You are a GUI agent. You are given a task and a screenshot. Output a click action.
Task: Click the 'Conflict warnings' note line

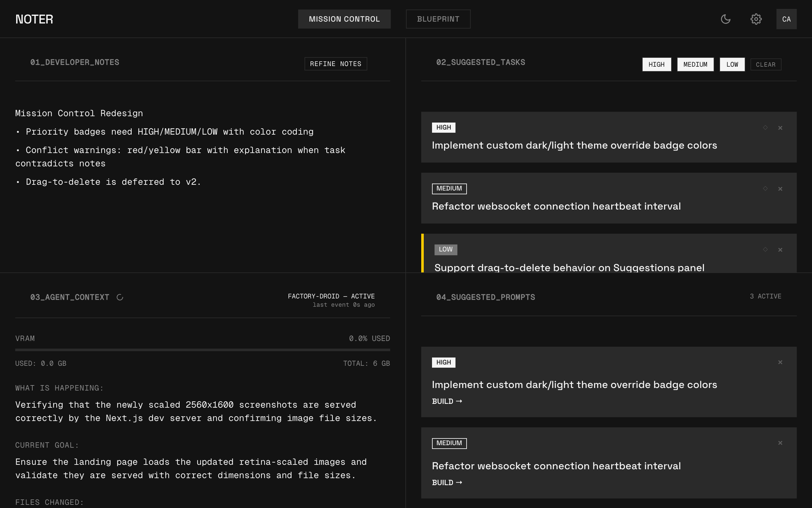pos(180,157)
